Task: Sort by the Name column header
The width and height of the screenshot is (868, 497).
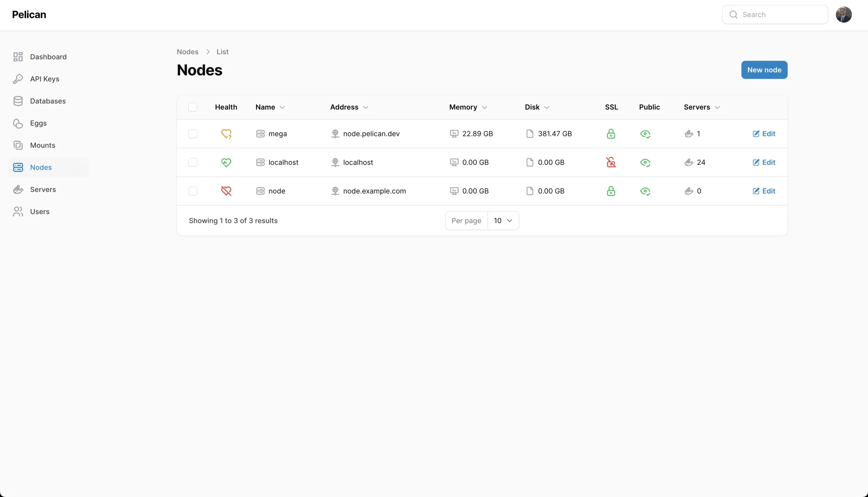Action: point(270,107)
